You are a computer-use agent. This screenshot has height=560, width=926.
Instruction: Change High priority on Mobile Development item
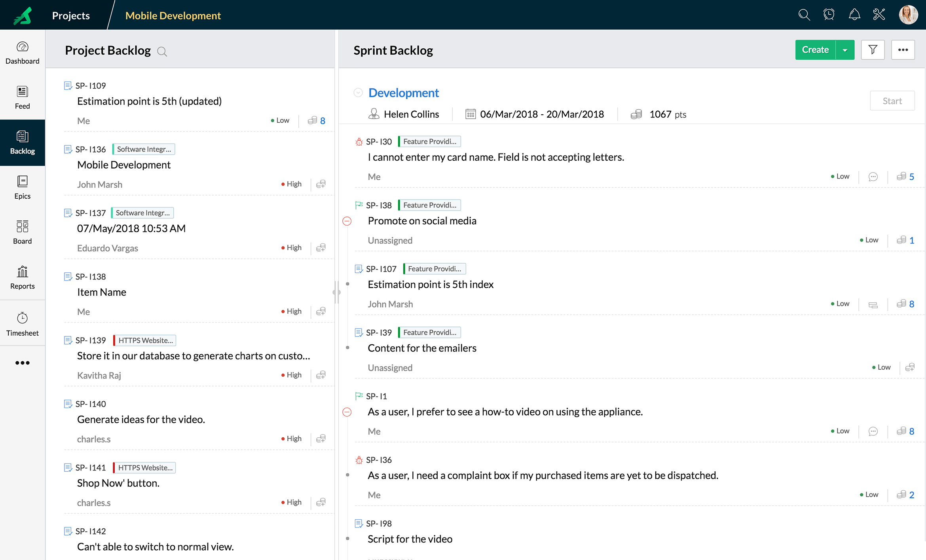pyautogui.click(x=291, y=184)
